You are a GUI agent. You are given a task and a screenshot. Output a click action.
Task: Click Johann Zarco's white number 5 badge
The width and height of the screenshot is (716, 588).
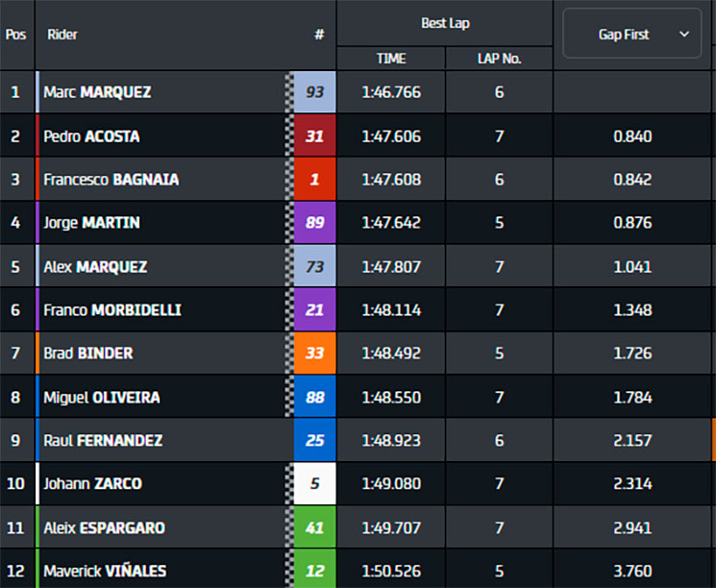pyautogui.click(x=314, y=483)
